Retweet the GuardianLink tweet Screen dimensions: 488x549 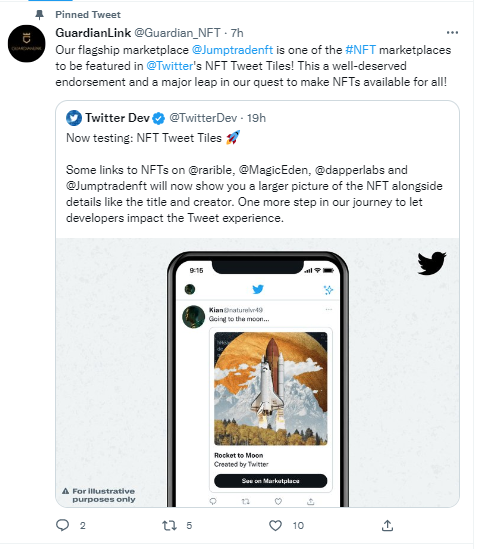(x=169, y=525)
